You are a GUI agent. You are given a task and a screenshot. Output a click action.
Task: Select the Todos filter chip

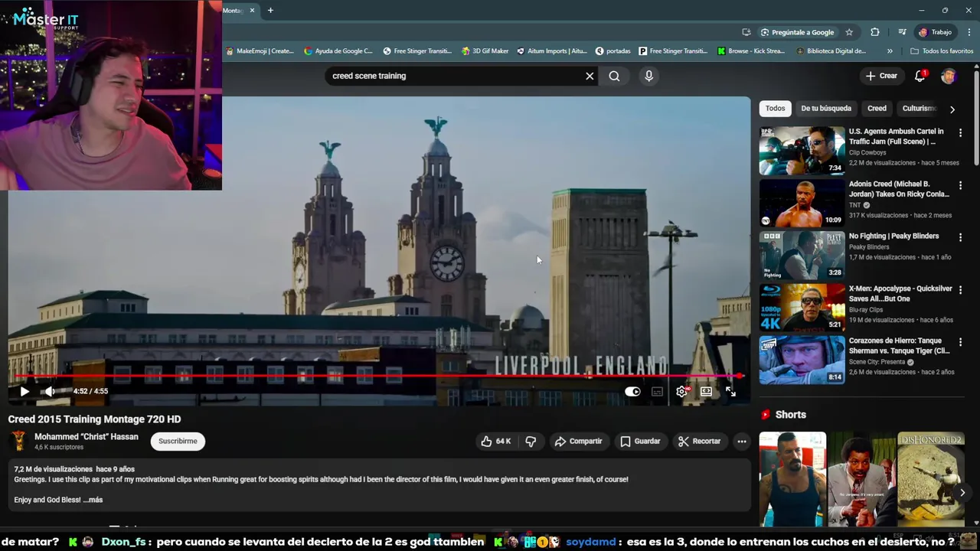coord(775,109)
